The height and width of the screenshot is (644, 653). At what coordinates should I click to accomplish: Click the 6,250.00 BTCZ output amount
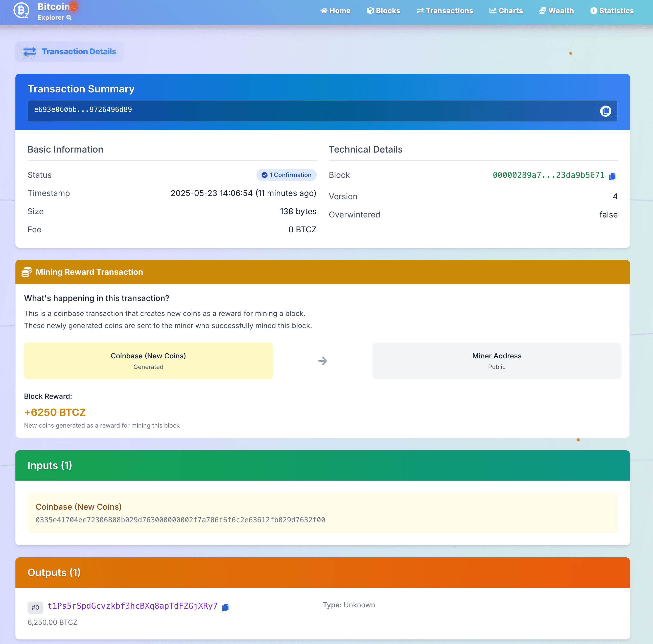(x=52, y=622)
